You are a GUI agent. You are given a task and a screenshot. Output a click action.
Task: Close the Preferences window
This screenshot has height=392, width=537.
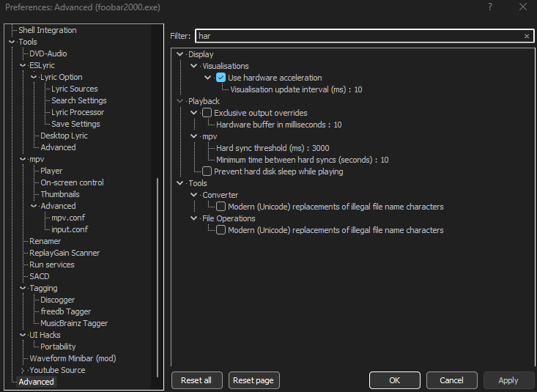click(x=523, y=7)
